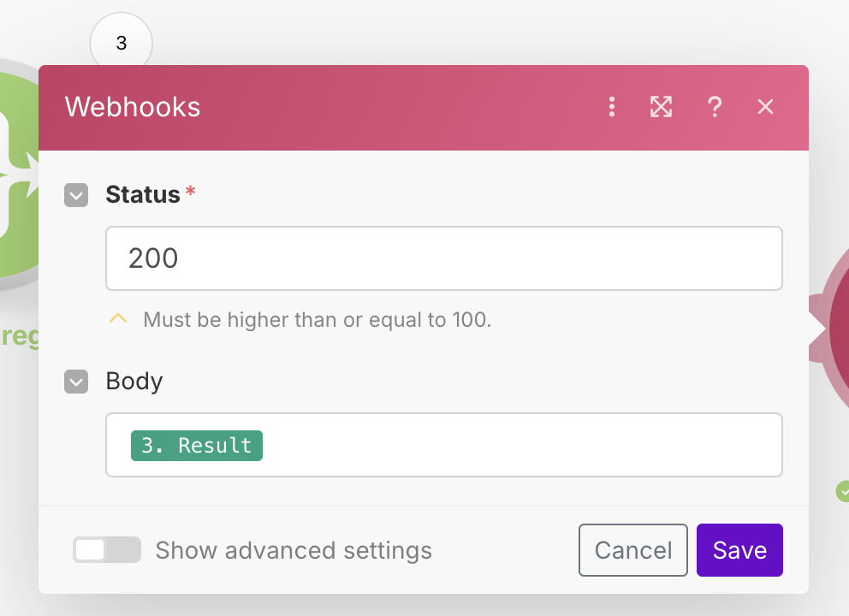The height and width of the screenshot is (616, 849).
Task: Toggle the map checkbox next to Body
Action: [x=76, y=382]
